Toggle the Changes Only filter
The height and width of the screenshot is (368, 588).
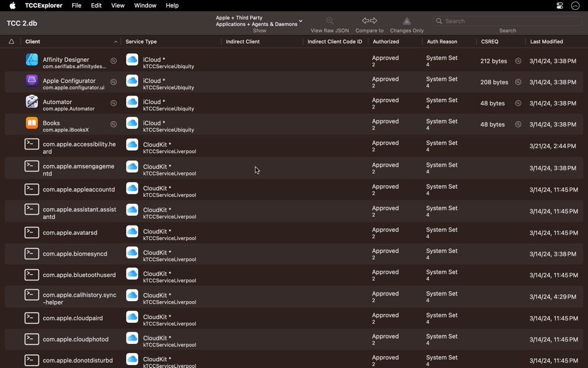coord(407,20)
